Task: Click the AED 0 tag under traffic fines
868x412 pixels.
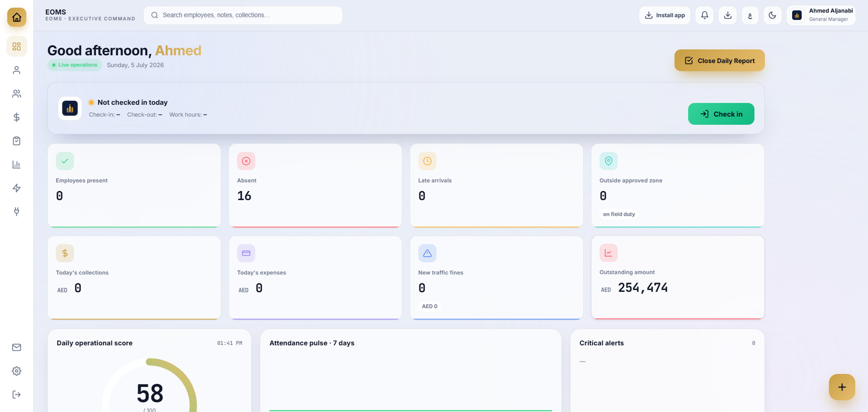Action: click(x=430, y=306)
